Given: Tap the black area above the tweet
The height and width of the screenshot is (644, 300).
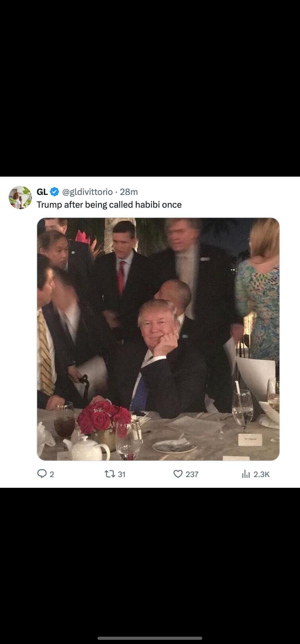Looking at the screenshot, I should [x=150, y=88].
